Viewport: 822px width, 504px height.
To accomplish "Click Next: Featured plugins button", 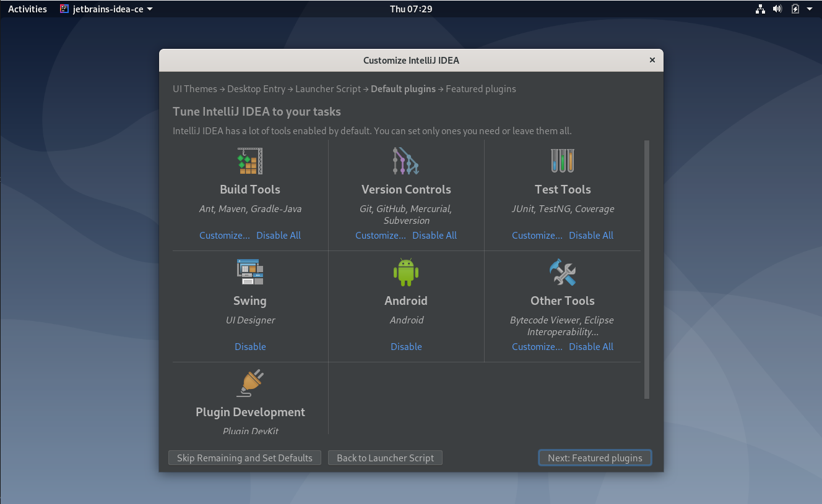I will (x=595, y=458).
